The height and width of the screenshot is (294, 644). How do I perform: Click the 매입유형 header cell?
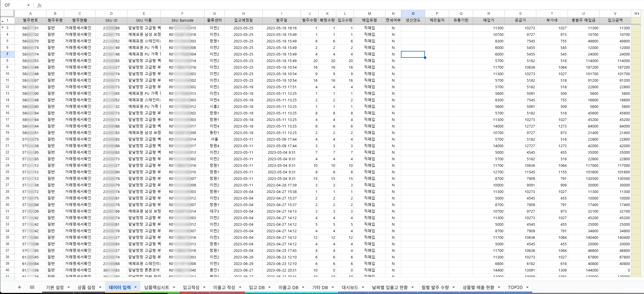369,20
